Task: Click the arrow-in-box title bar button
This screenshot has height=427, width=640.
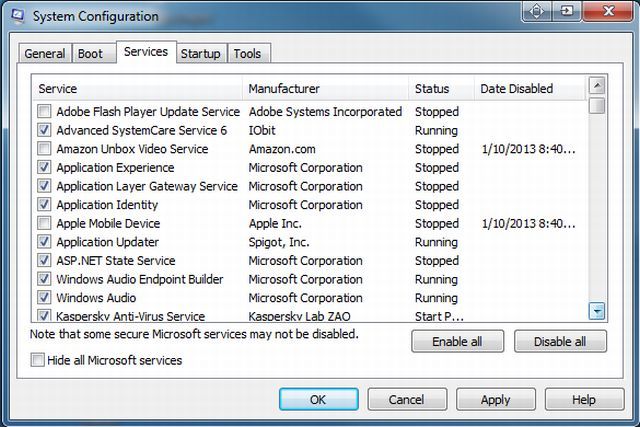Action: coord(567,12)
